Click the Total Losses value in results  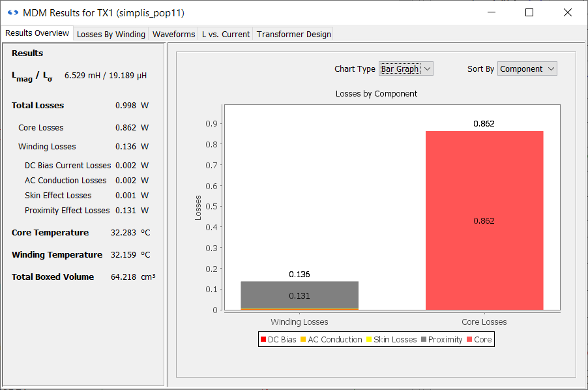point(125,106)
